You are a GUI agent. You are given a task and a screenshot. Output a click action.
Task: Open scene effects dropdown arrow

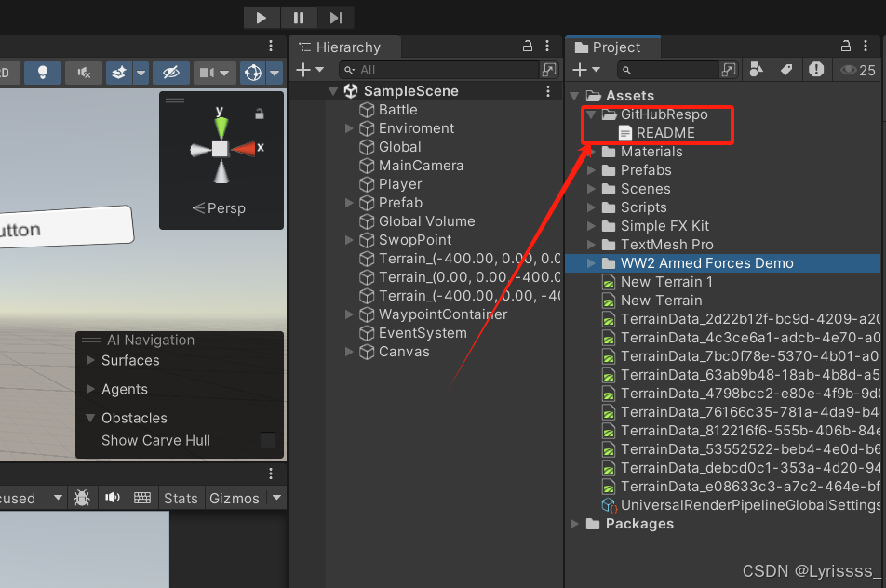tap(141, 73)
